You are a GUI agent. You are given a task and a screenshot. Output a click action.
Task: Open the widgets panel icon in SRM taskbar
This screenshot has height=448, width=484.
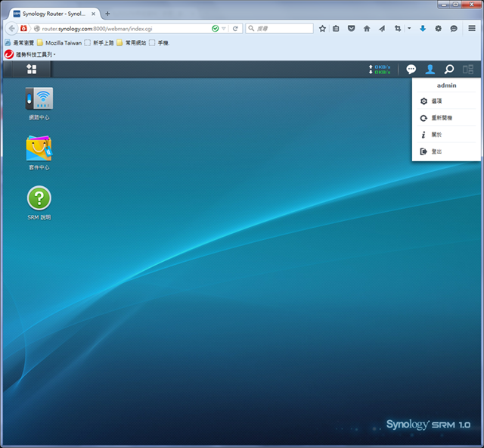(468, 69)
